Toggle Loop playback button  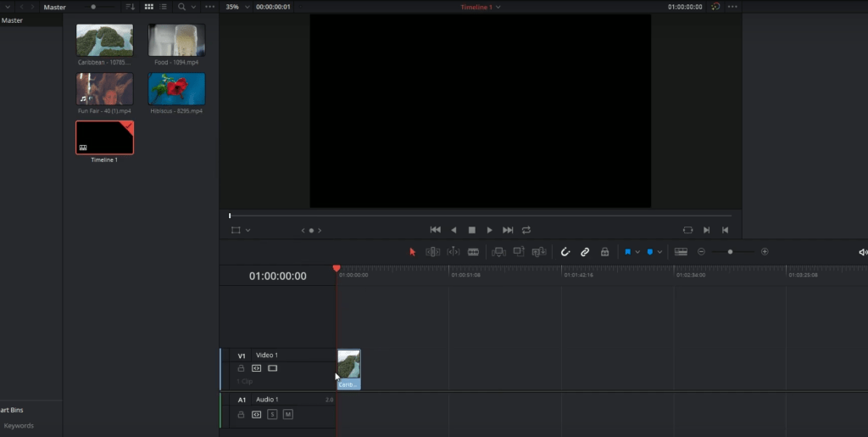click(526, 230)
